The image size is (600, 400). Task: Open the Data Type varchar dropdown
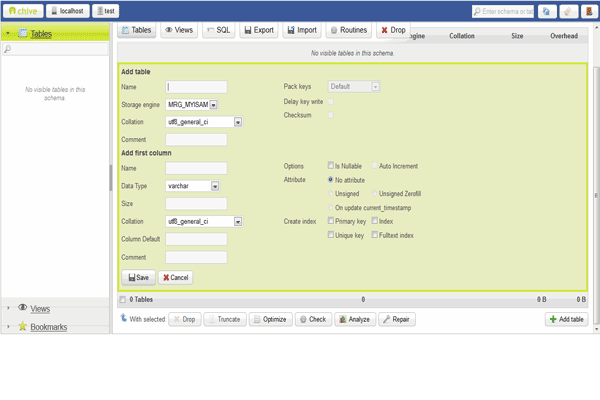click(x=194, y=186)
